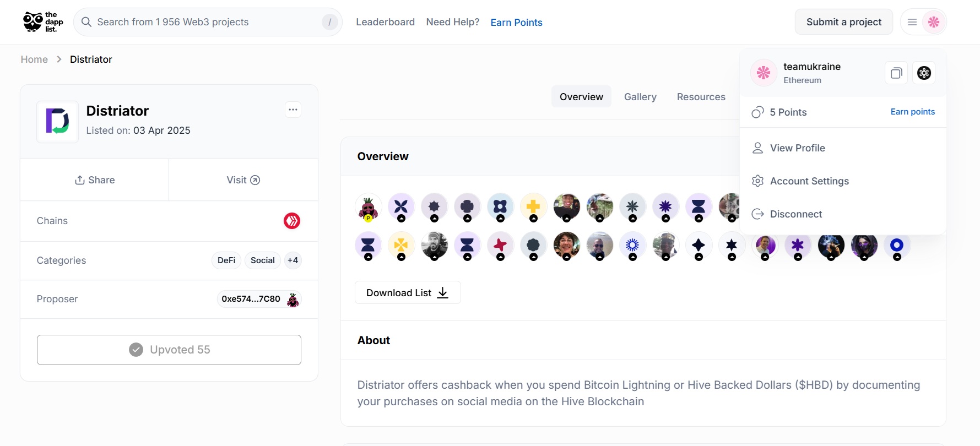
Task: Open the Distriator three-dots options menu
Action: [x=293, y=110]
